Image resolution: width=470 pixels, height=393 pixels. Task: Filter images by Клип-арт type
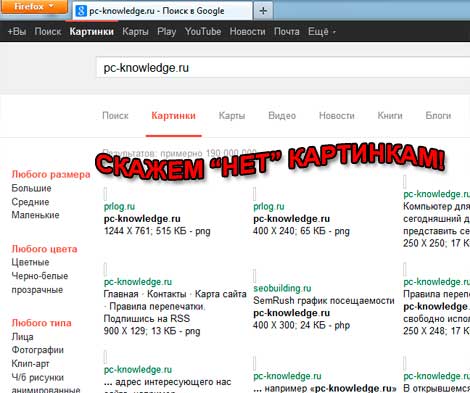30,364
